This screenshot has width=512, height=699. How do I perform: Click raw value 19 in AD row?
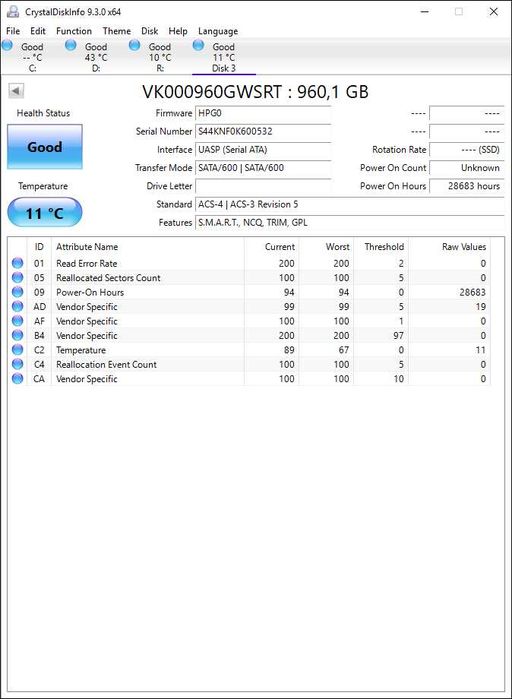pos(480,307)
